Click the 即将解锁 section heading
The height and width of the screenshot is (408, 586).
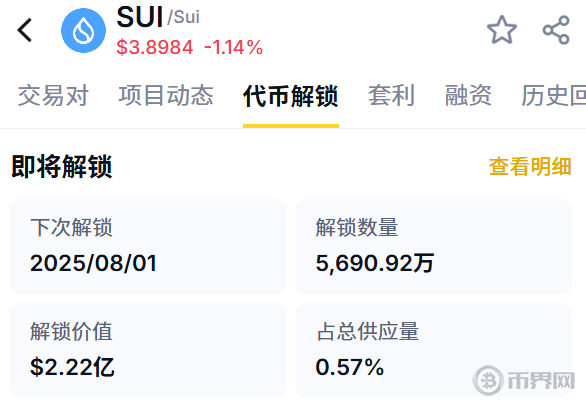(x=62, y=166)
